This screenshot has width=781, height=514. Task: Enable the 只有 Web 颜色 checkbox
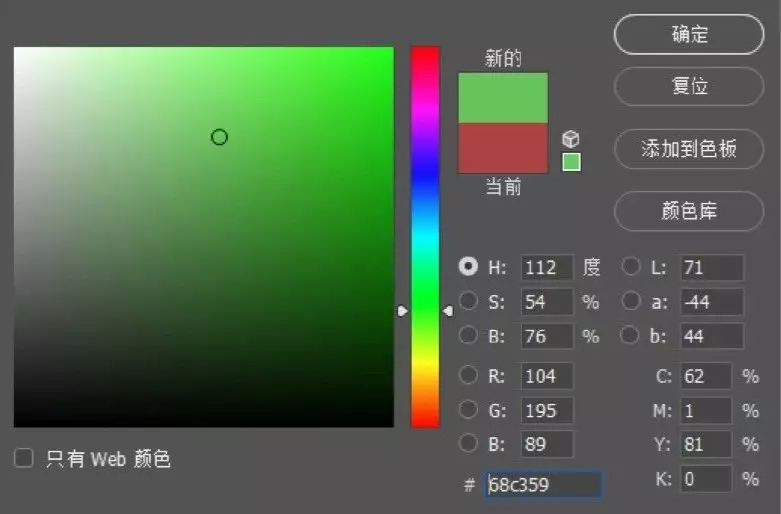(24, 458)
